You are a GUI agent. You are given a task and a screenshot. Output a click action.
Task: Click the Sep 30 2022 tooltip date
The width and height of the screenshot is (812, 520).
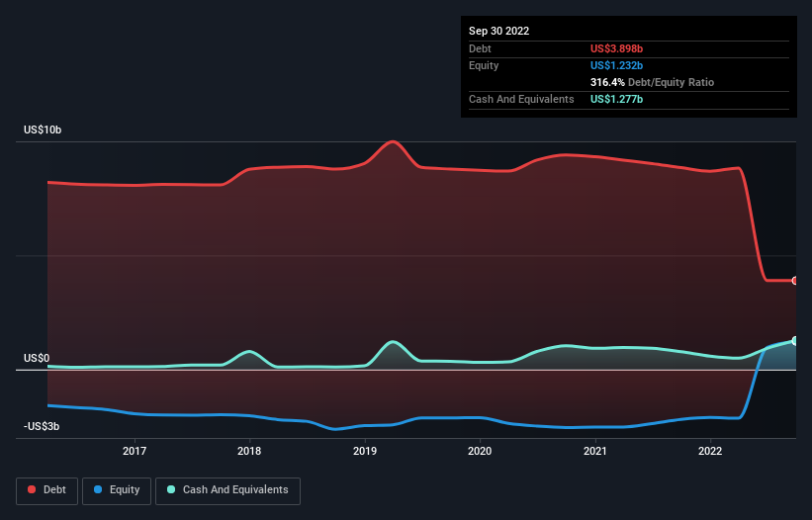[498, 31]
